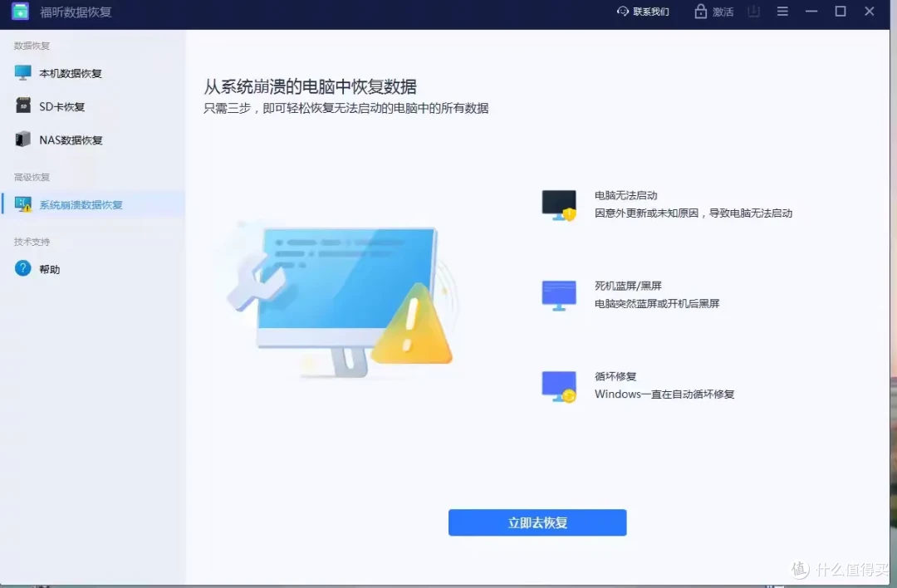Click the heading 从系统崩溃的电脑中恢复数据
The image size is (897, 588).
coord(310,87)
